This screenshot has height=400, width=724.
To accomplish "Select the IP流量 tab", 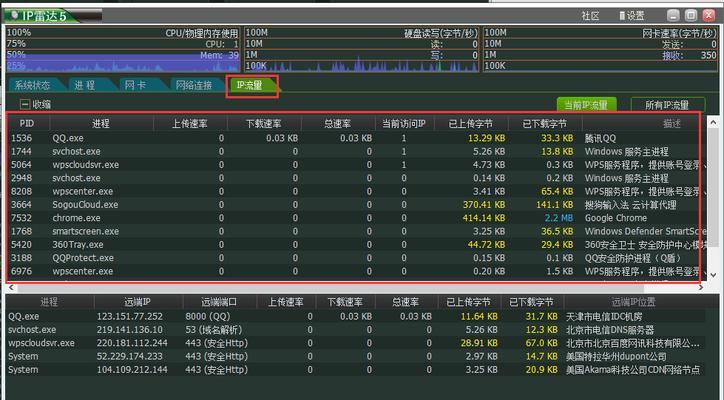I will tap(250, 85).
